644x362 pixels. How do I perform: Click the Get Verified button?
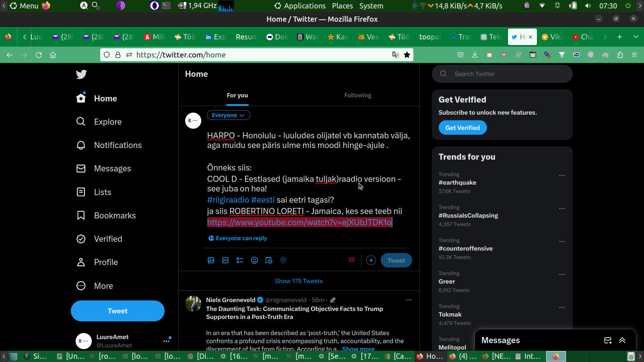pos(462,128)
